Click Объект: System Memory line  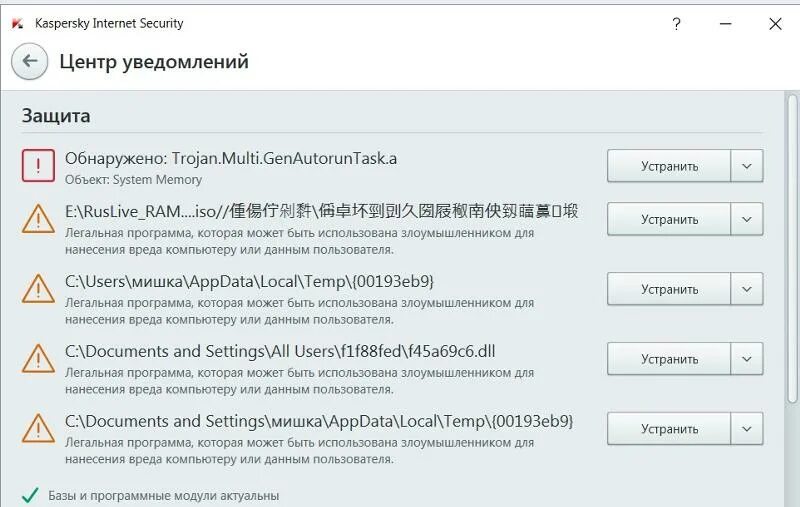(x=133, y=180)
